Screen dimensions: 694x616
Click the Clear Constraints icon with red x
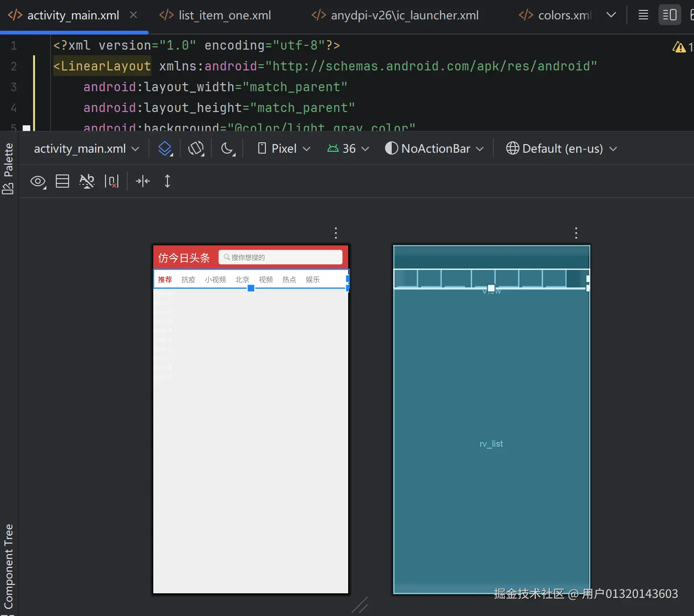tap(112, 181)
